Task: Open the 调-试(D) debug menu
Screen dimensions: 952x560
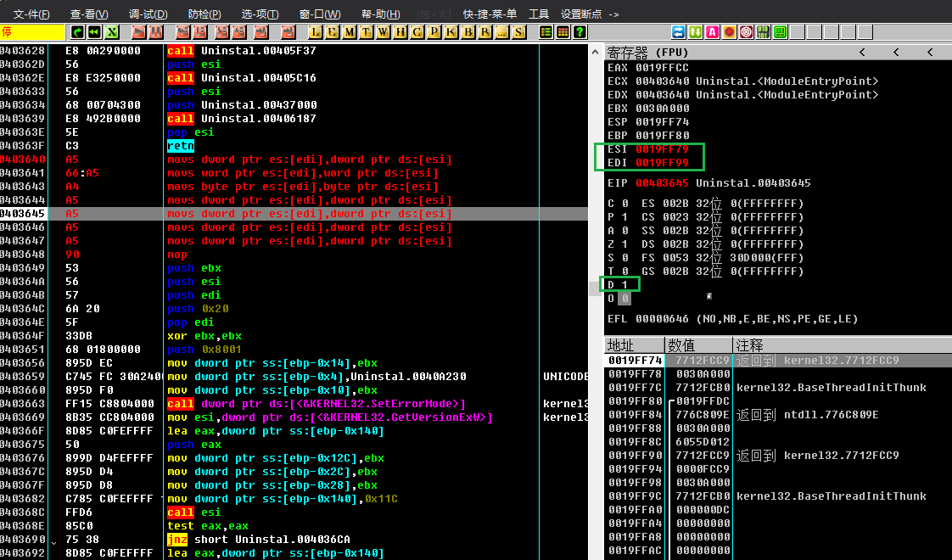Action: coord(148,14)
